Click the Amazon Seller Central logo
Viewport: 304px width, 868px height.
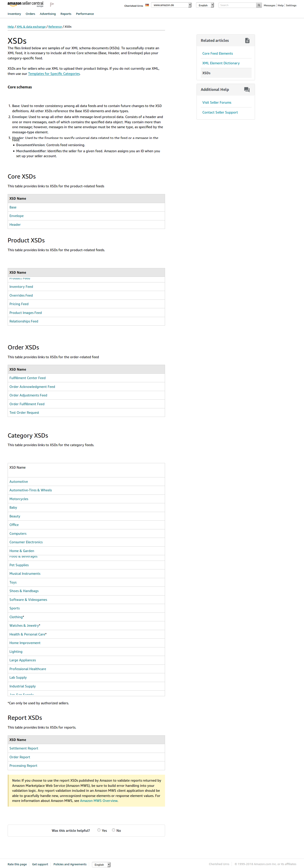pyautogui.click(x=26, y=4)
